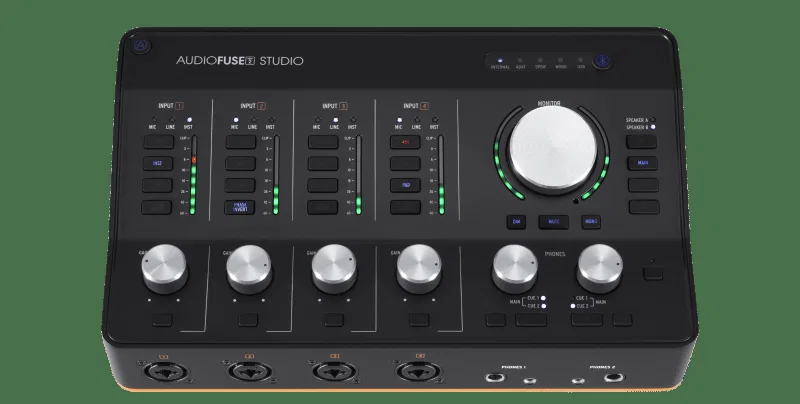Screen dimensions: 800x404
Task: Select the ADAT clock source indicator
Action: click(520, 60)
